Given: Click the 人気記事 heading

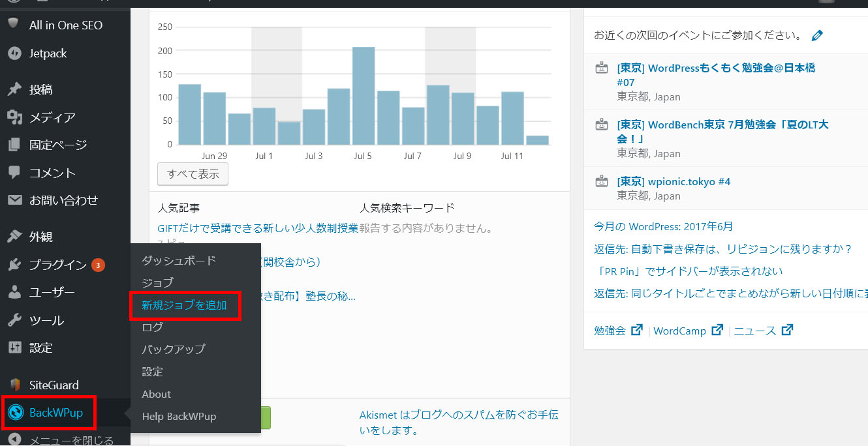Looking at the screenshot, I should (x=179, y=208).
